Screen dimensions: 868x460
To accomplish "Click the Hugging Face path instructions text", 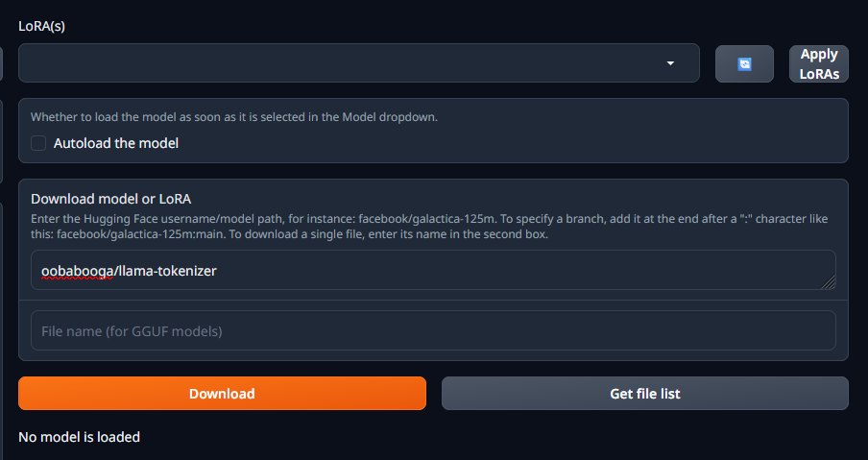I will click(288, 220).
